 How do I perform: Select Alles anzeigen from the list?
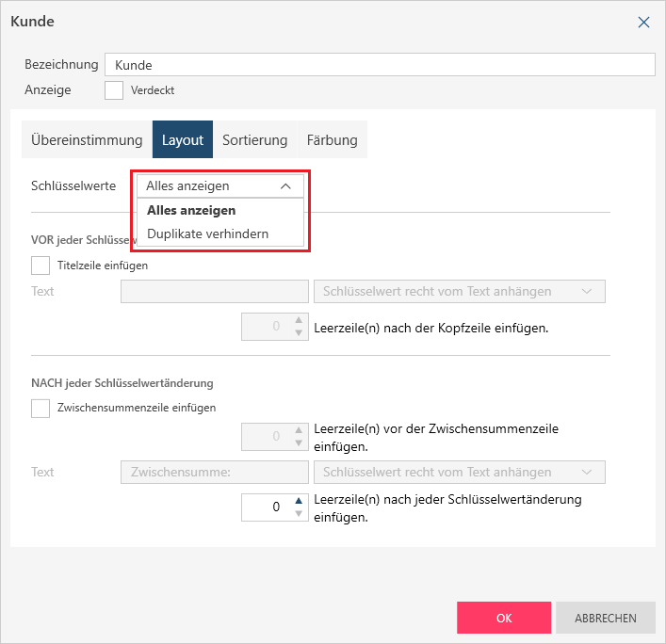pyautogui.click(x=191, y=210)
